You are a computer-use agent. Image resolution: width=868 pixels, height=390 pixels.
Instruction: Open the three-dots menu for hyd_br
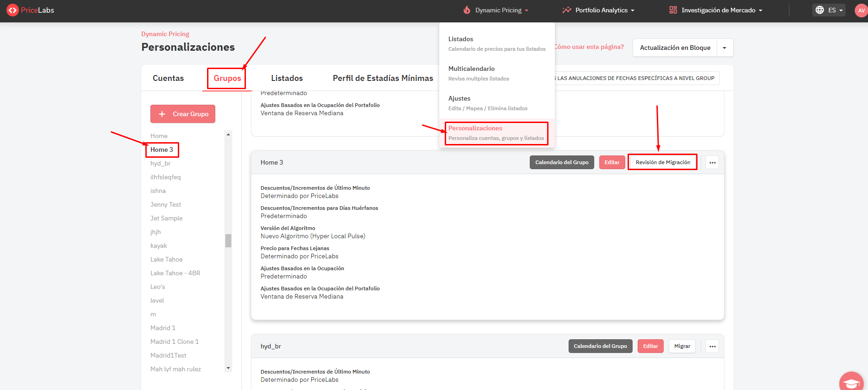coord(712,346)
